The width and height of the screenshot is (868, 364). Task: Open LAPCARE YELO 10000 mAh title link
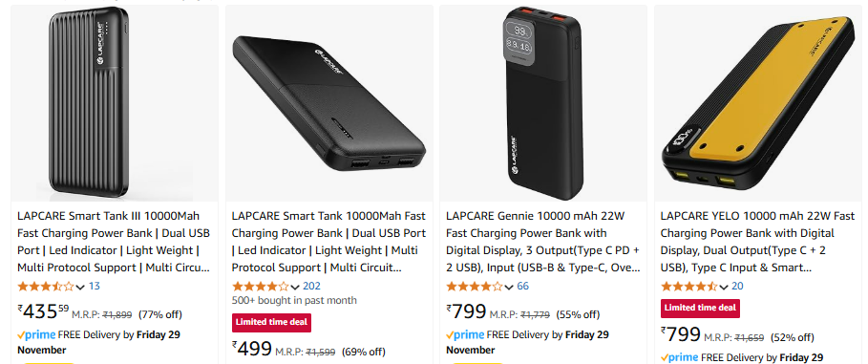pyautogui.click(x=757, y=242)
